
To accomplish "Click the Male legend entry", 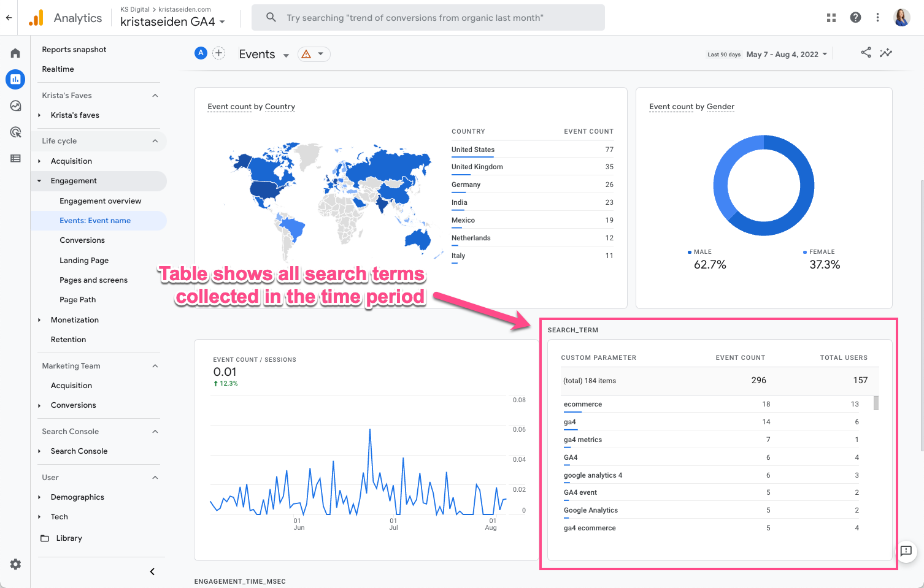I will (x=700, y=252).
